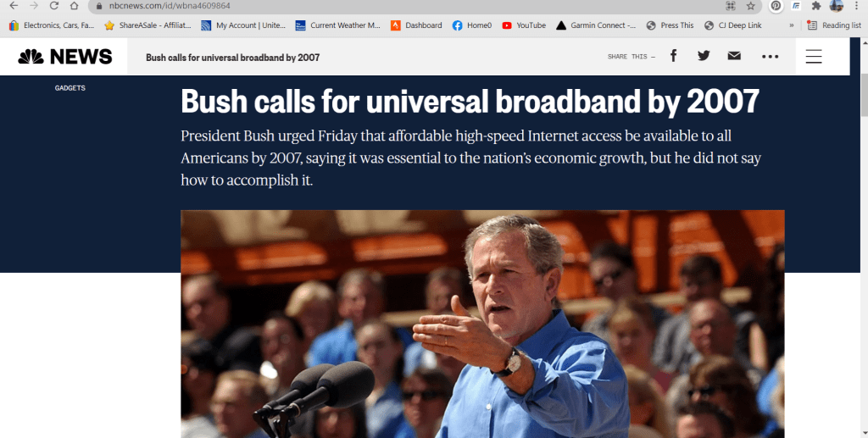Viewport: 868px width, 438px height.
Task: Open Chrome three-dot menu
Action: pos(856,6)
